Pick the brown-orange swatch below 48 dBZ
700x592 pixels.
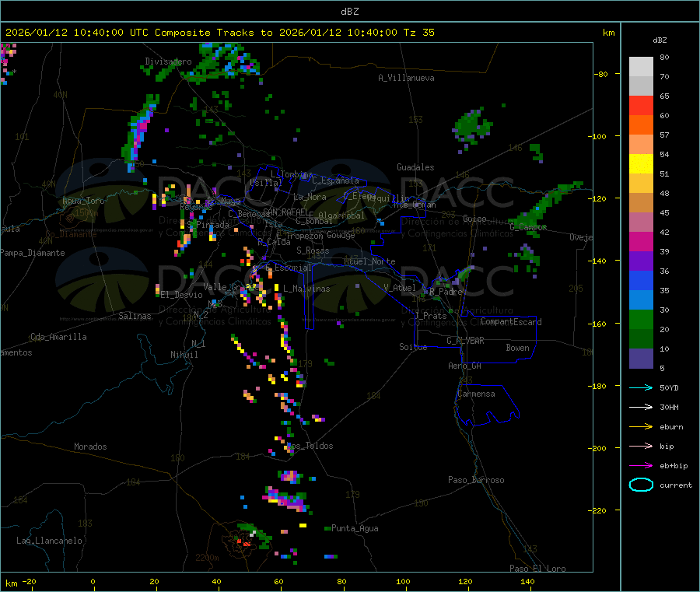(x=641, y=203)
